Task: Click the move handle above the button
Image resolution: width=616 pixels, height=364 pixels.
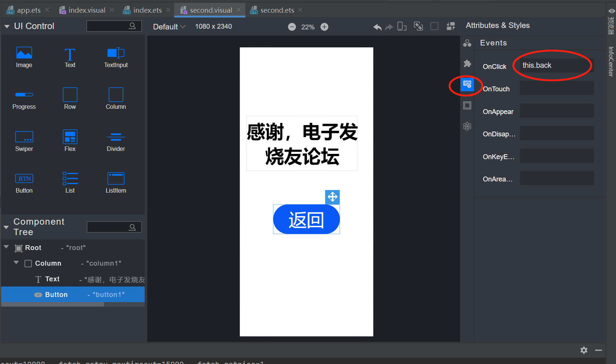Action: (x=333, y=197)
